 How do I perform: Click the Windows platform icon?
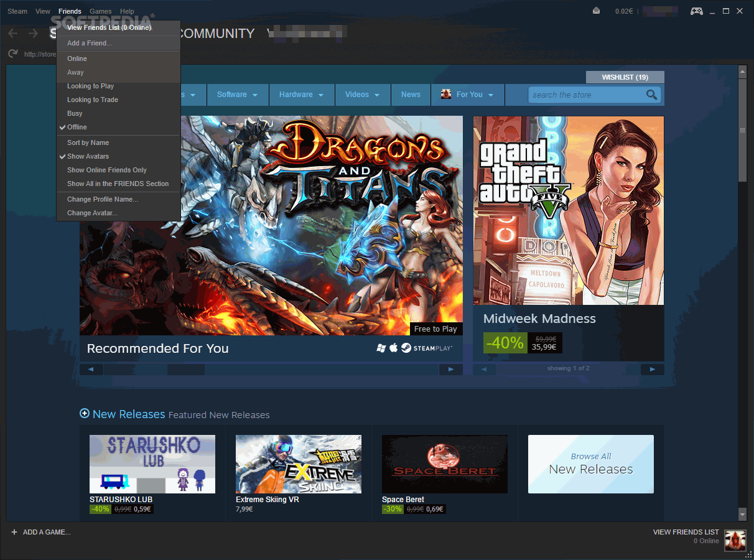click(381, 348)
